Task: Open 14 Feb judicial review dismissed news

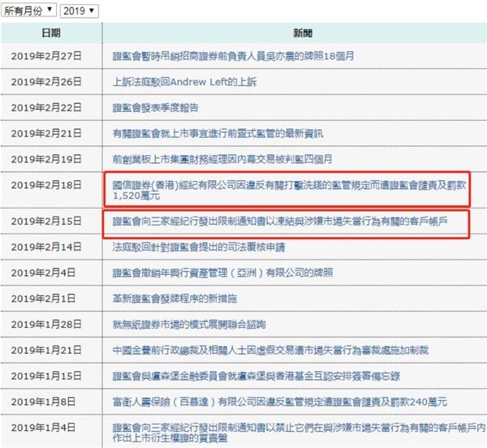Action: click(199, 247)
